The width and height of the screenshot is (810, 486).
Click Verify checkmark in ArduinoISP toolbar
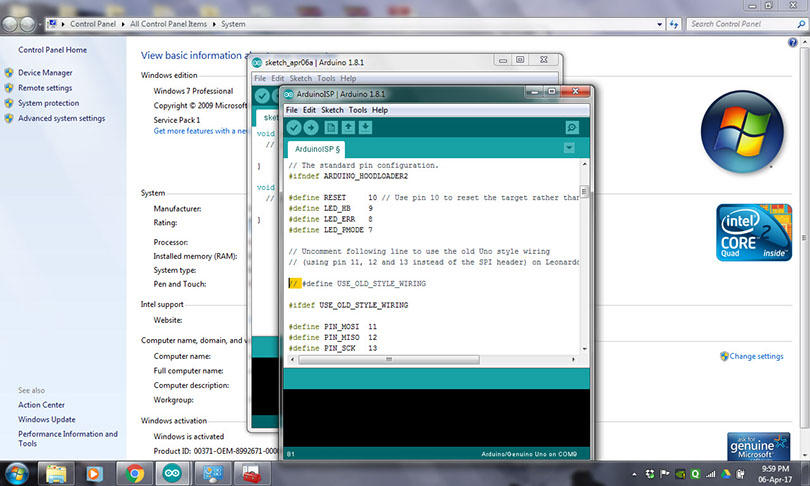point(293,128)
